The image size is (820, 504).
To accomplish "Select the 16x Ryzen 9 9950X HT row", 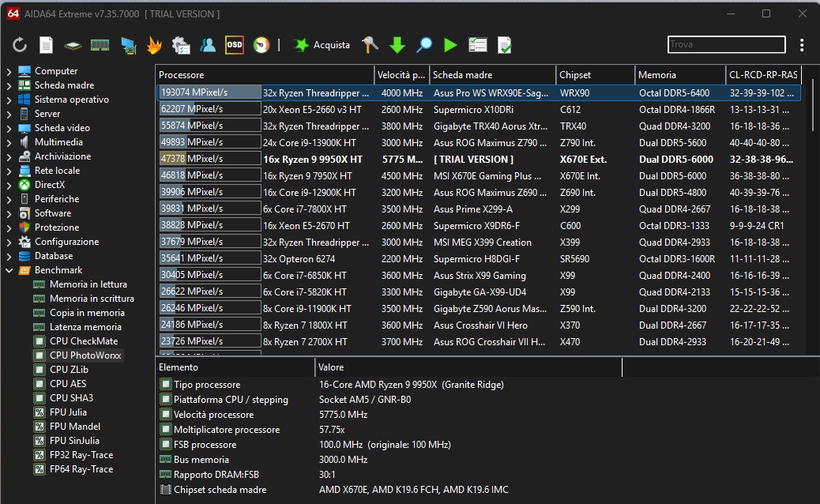I will click(x=479, y=159).
